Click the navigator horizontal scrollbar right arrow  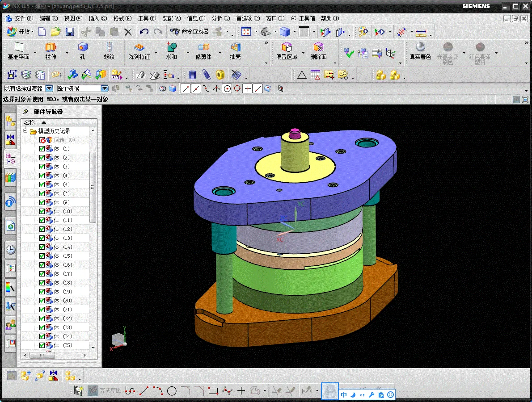coord(85,355)
